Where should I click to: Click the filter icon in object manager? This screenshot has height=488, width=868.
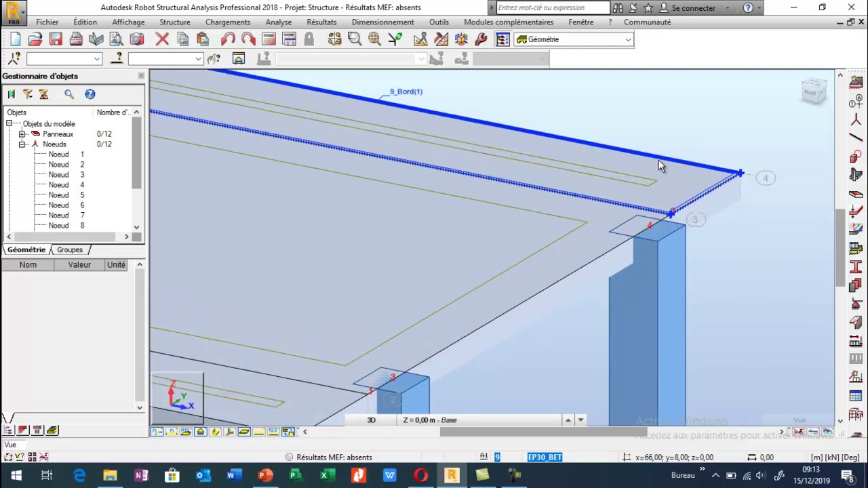point(28,94)
